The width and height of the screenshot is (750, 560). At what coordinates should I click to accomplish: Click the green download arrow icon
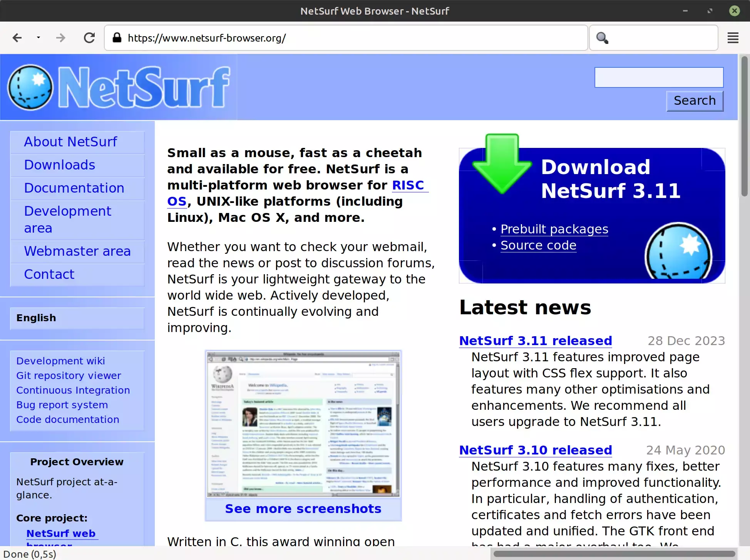pos(502,164)
